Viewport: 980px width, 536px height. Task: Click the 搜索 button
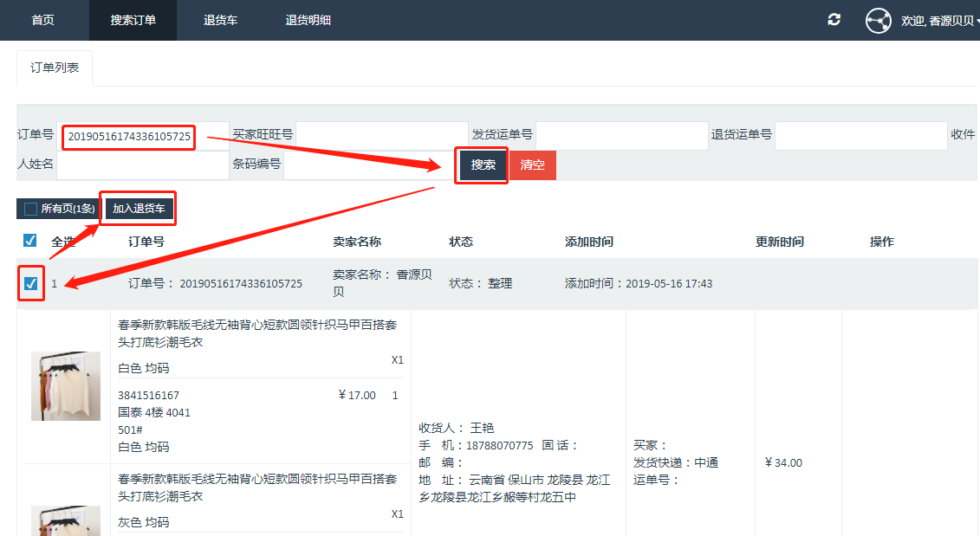click(483, 165)
